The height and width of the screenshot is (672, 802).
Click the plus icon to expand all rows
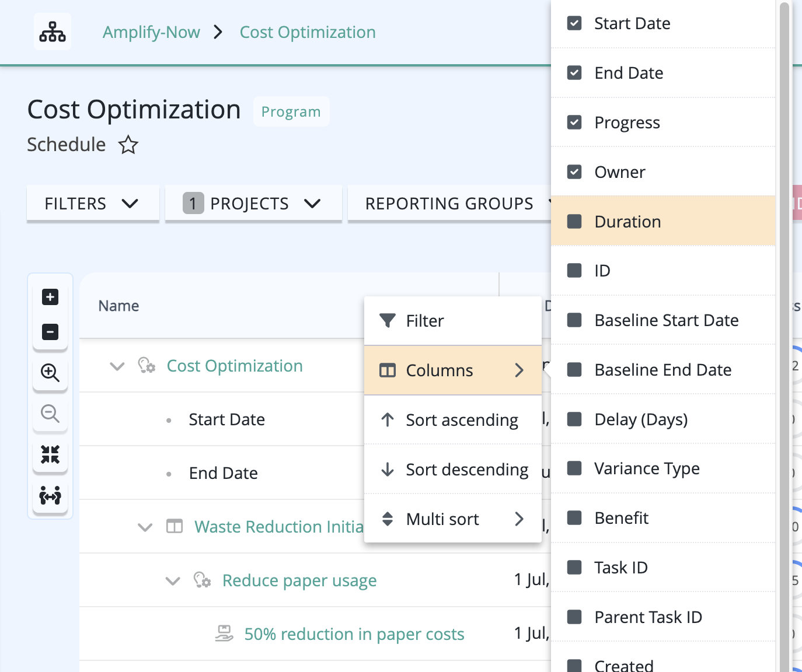click(50, 297)
